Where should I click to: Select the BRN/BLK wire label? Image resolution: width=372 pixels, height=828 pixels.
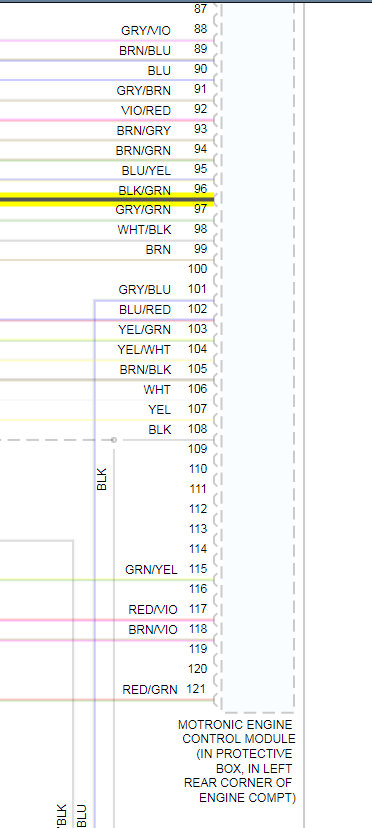pos(145,370)
